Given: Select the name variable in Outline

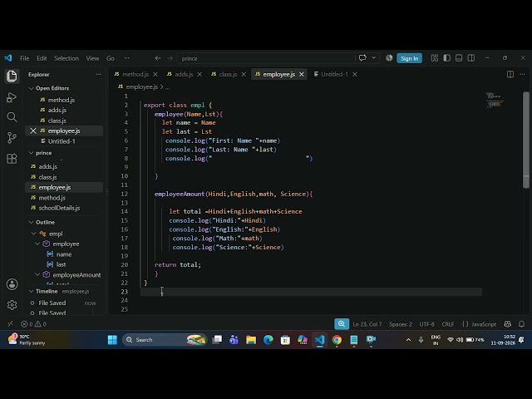Looking at the screenshot, I should (x=64, y=254).
